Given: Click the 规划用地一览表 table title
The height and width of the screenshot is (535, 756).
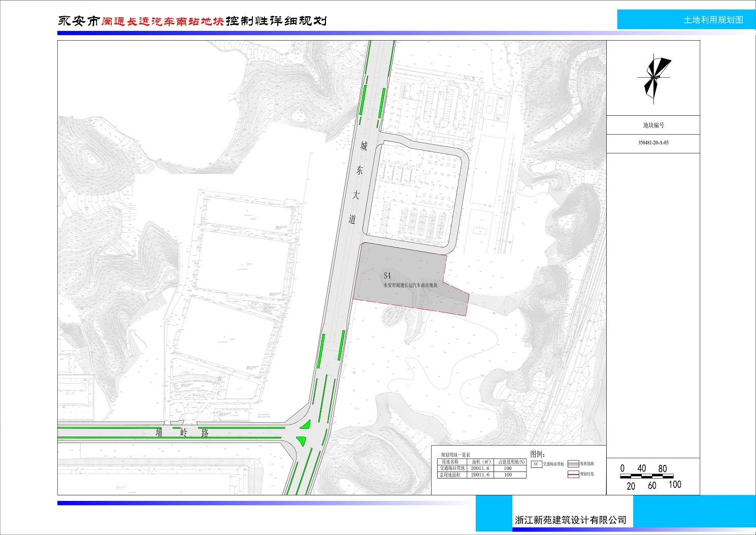Looking at the screenshot, I should pos(455,455).
